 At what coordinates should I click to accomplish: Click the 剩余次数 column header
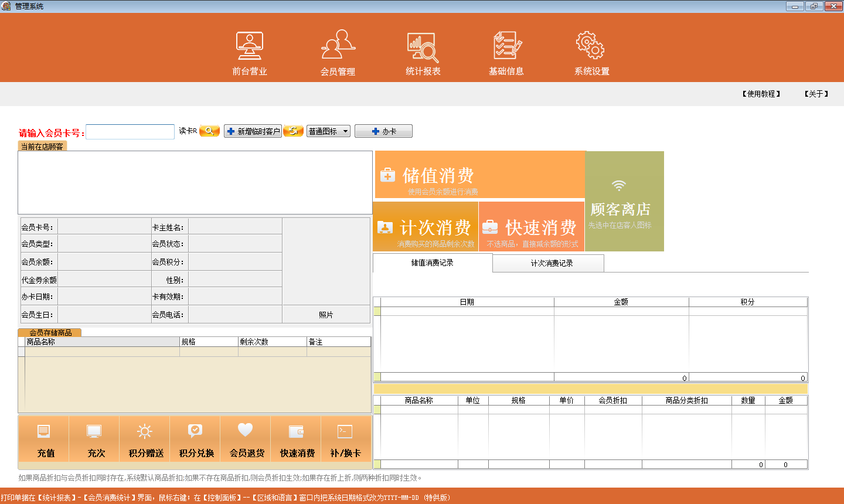pos(272,342)
